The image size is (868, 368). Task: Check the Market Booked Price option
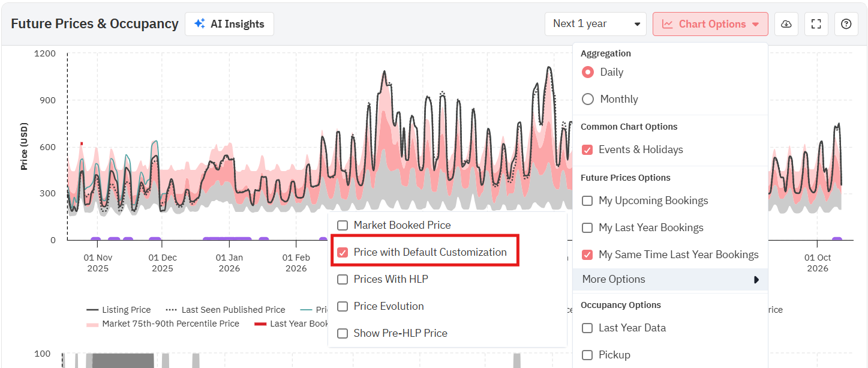coord(343,225)
